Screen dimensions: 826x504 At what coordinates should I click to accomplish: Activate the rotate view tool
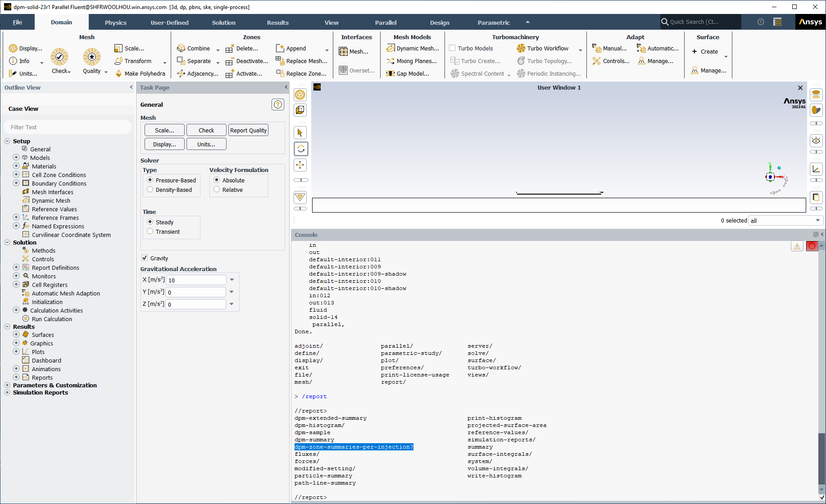pyautogui.click(x=301, y=149)
